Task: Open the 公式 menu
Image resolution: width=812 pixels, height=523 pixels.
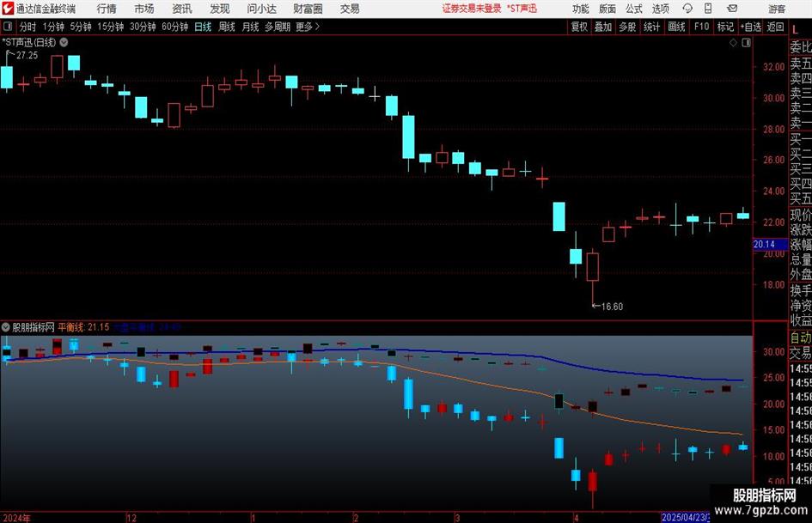Action: pyautogui.click(x=633, y=9)
